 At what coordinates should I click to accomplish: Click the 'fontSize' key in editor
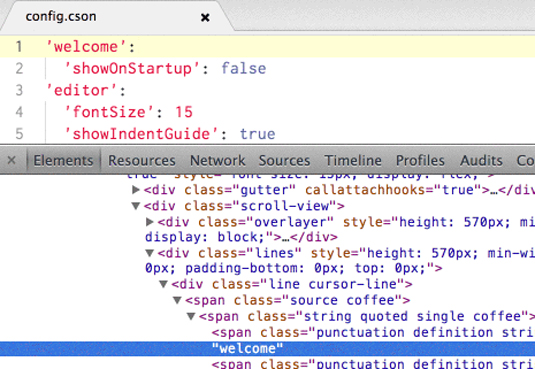click(109, 112)
